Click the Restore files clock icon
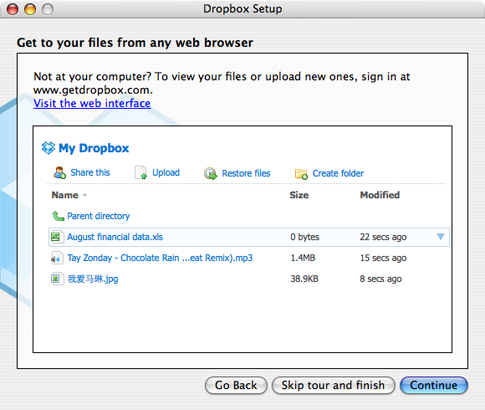 pyautogui.click(x=210, y=173)
